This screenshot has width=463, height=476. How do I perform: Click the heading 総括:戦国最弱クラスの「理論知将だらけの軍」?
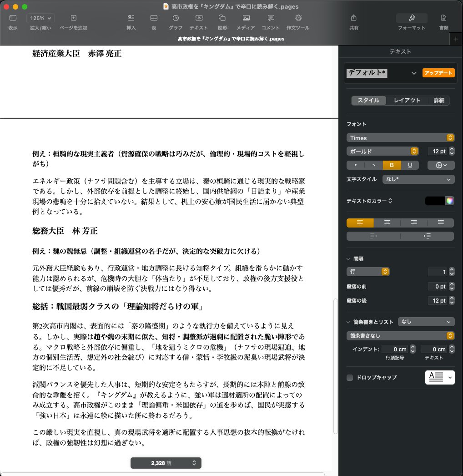tap(118, 307)
